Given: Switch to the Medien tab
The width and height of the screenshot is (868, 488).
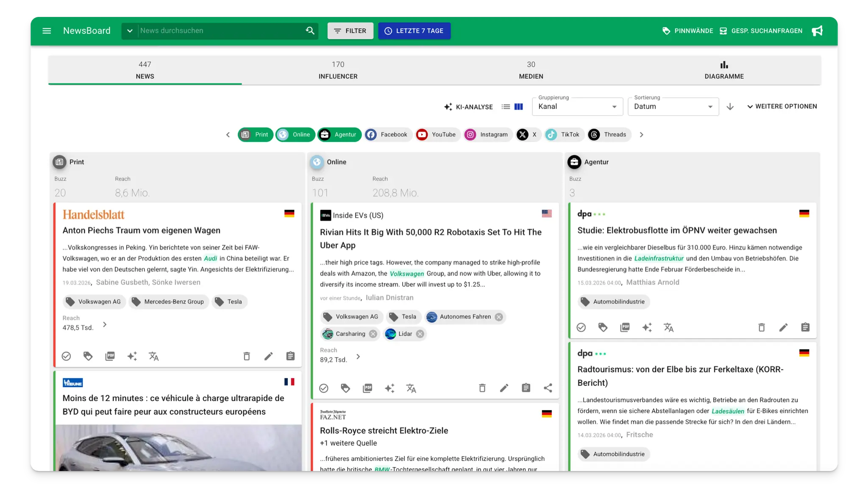Looking at the screenshot, I should [531, 70].
